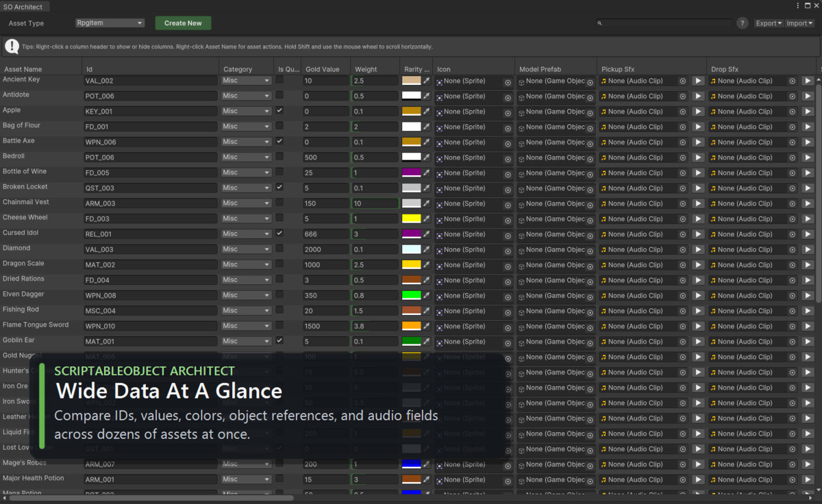This screenshot has width=822, height=504.
Task: Select the Flame Tongue Sword asset name
Action: click(x=36, y=325)
